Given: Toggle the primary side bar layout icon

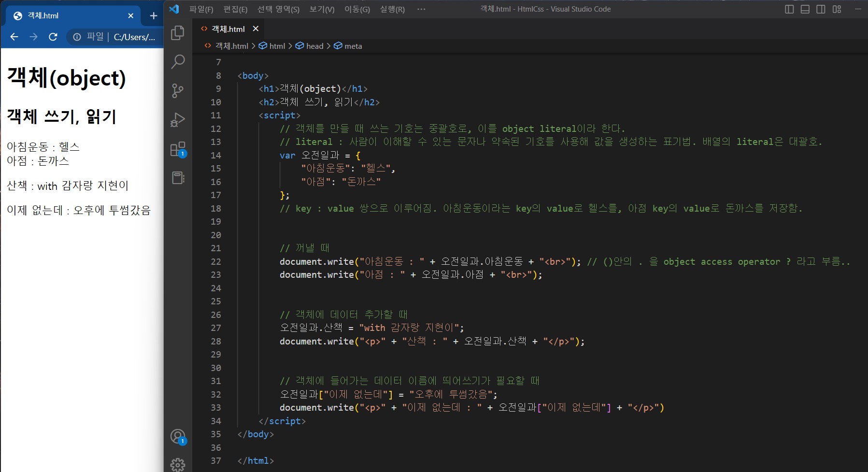Looking at the screenshot, I should click(789, 9).
